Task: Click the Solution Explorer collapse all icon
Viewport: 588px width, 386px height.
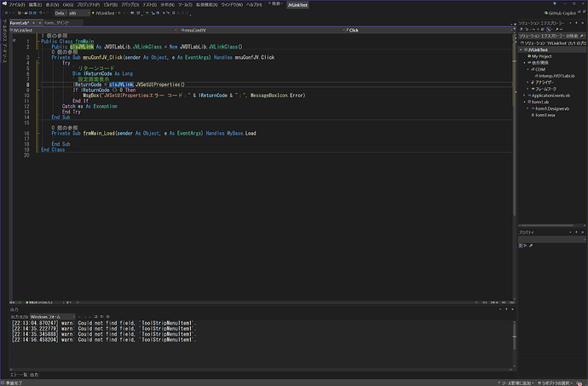Action: pos(538,29)
